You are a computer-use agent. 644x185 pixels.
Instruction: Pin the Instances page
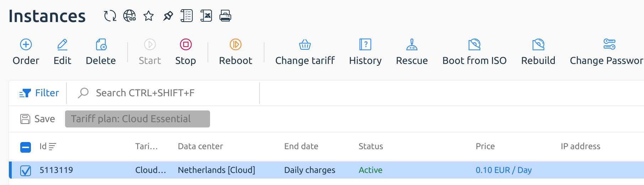168,16
